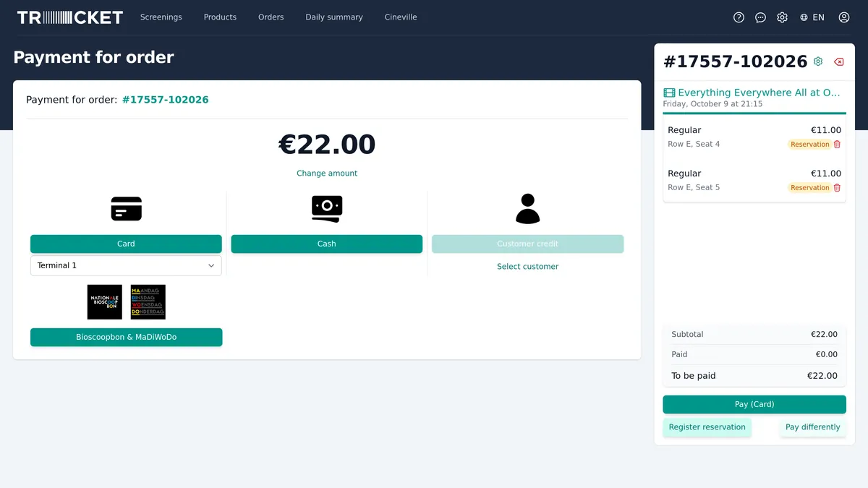Click the Row E, Seat 5 text
The height and width of the screenshot is (488, 868).
pyautogui.click(x=694, y=187)
